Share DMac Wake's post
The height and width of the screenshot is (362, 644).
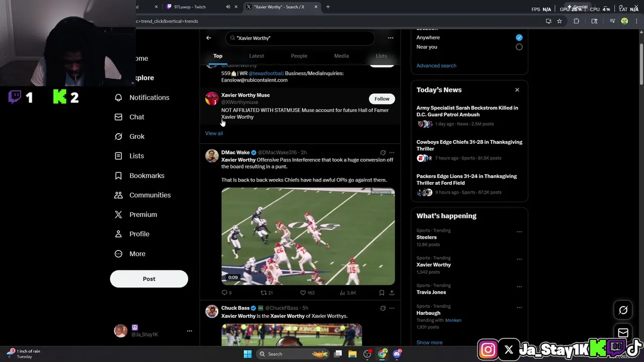392,293
